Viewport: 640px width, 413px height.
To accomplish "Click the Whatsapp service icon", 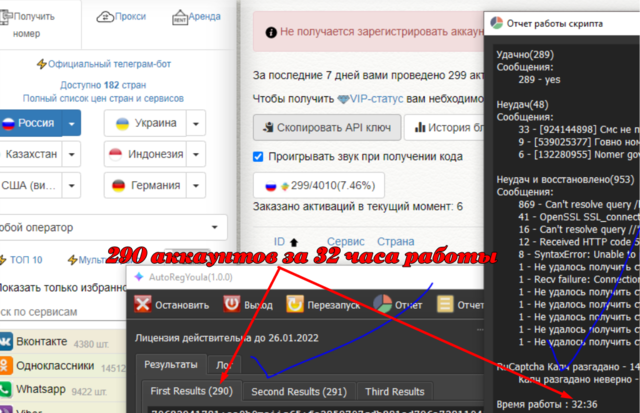I will tap(5, 391).
